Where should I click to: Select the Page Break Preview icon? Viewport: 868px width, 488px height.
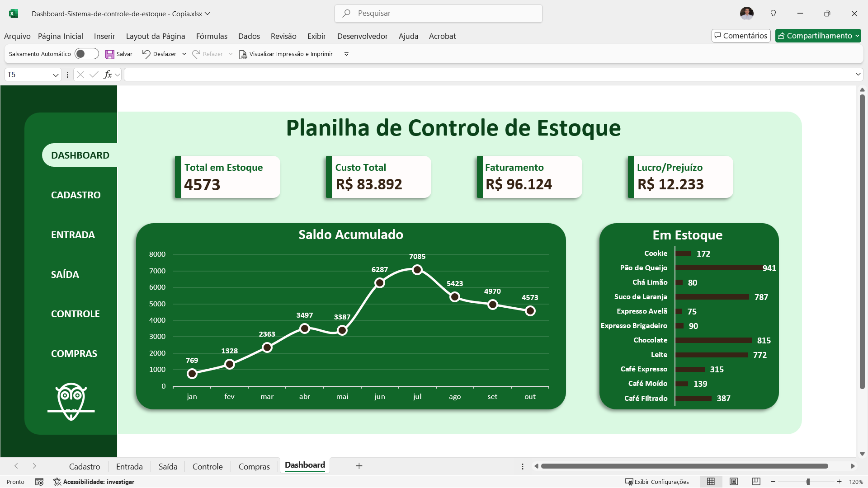pyautogui.click(x=756, y=482)
